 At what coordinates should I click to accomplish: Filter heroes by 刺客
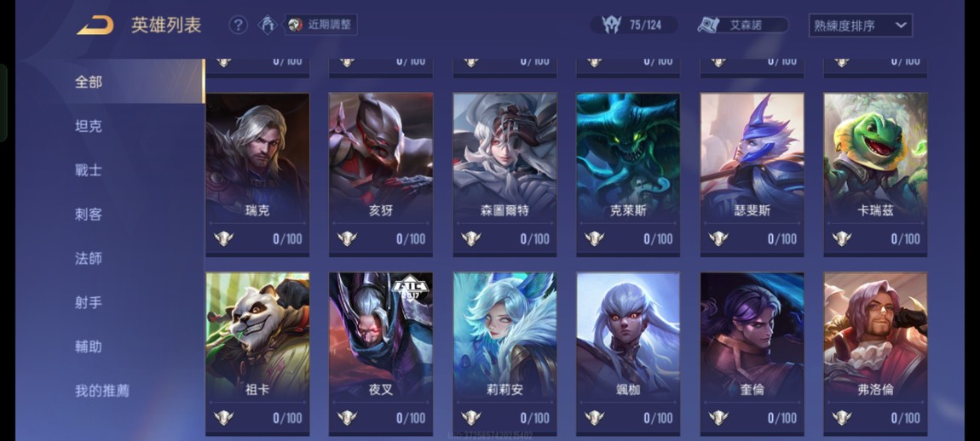coord(88,215)
